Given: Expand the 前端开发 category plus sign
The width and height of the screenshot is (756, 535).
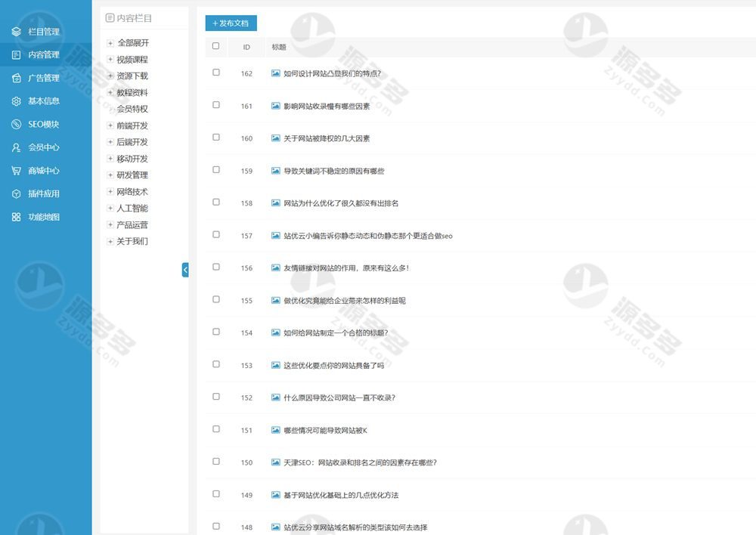Looking at the screenshot, I should pyautogui.click(x=110, y=125).
